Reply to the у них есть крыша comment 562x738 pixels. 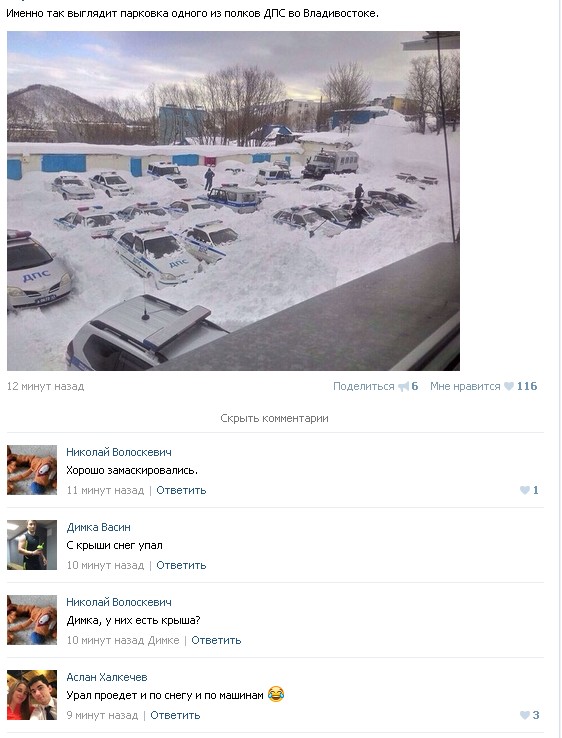coord(216,640)
